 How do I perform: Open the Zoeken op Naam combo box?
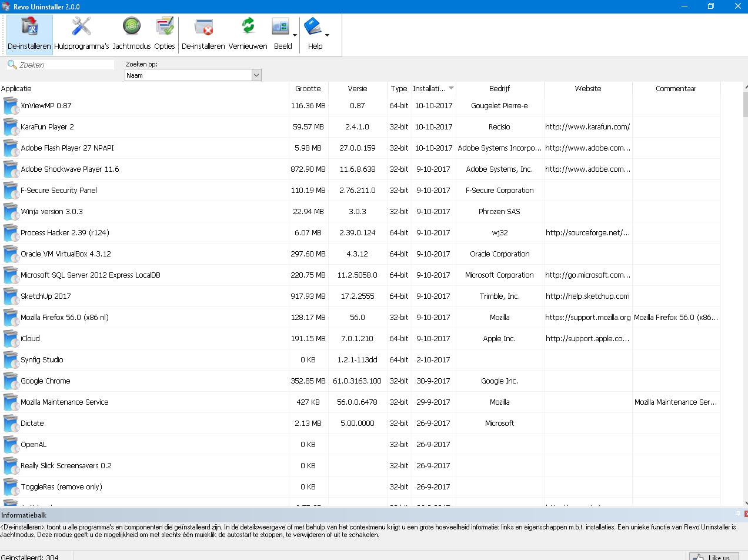(193, 75)
